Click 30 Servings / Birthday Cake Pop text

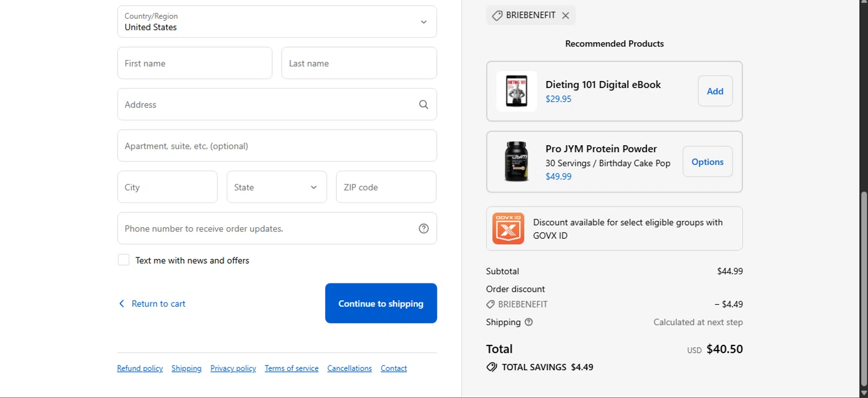(x=608, y=163)
